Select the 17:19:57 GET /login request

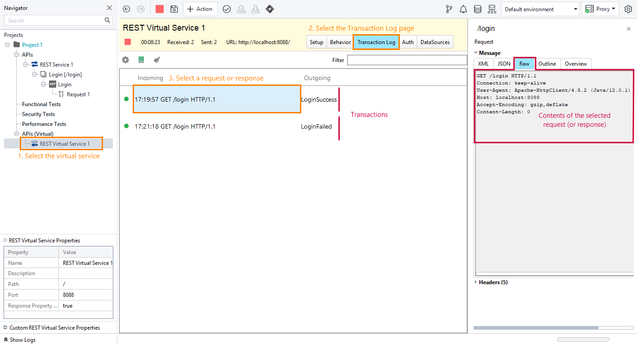pos(217,99)
